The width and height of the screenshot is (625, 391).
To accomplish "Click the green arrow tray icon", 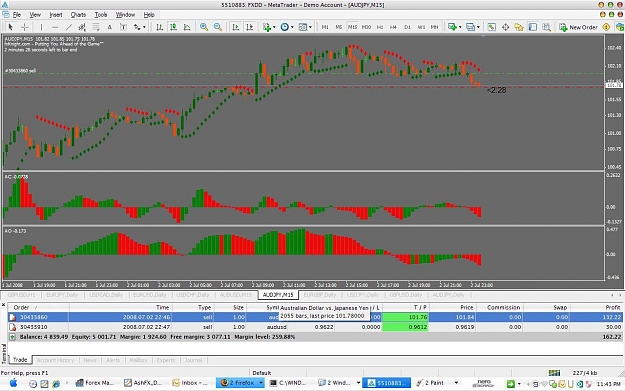I will point(510,383).
